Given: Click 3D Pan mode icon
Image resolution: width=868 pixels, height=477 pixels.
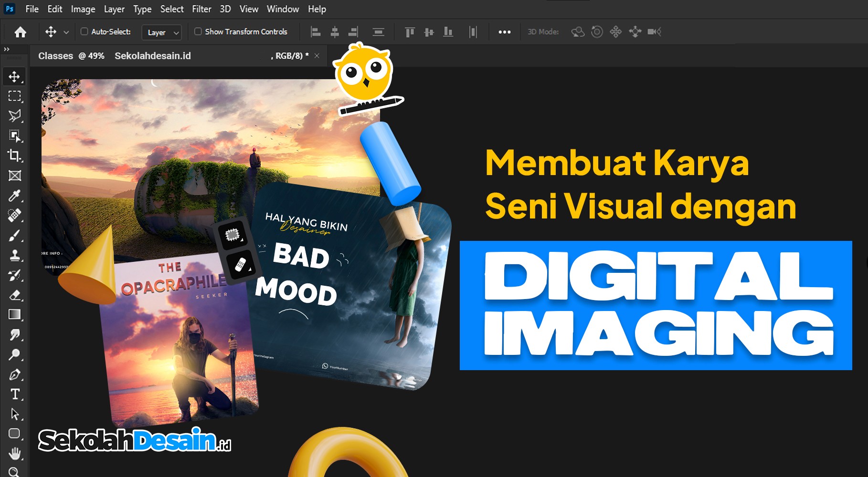Looking at the screenshot, I should (616, 32).
